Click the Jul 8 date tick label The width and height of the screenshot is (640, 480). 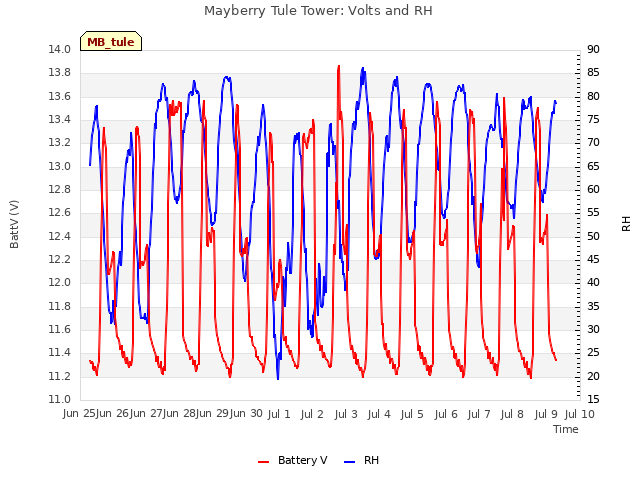512,414
